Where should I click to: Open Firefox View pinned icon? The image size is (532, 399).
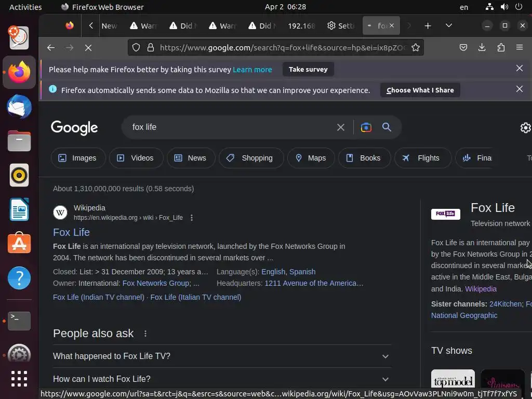[70, 25]
